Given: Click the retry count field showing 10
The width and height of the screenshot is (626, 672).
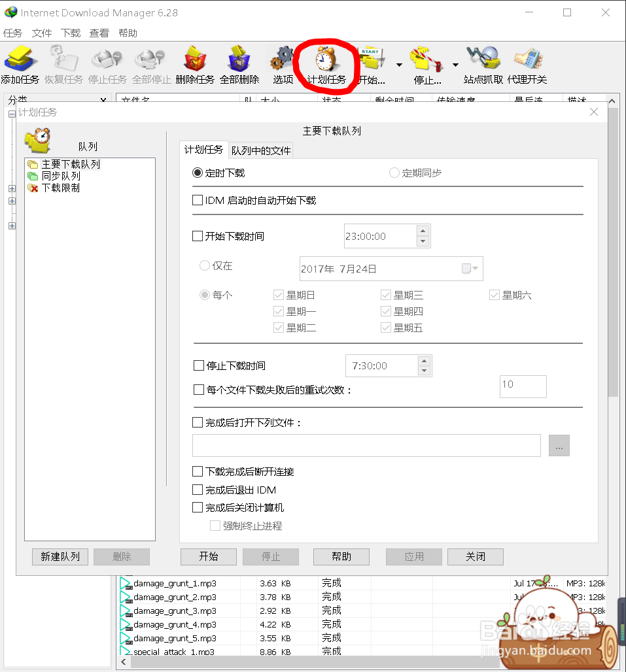Looking at the screenshot, I should (523, 386).
